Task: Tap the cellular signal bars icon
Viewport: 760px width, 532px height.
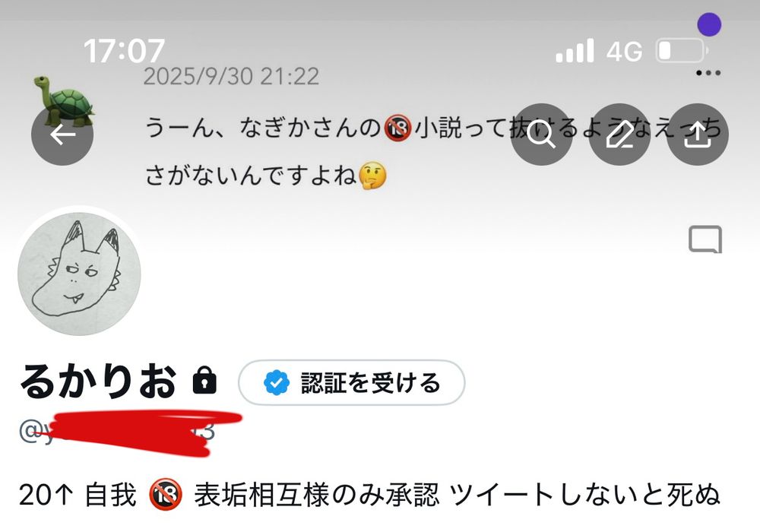Action: click(x=575, y=50)
